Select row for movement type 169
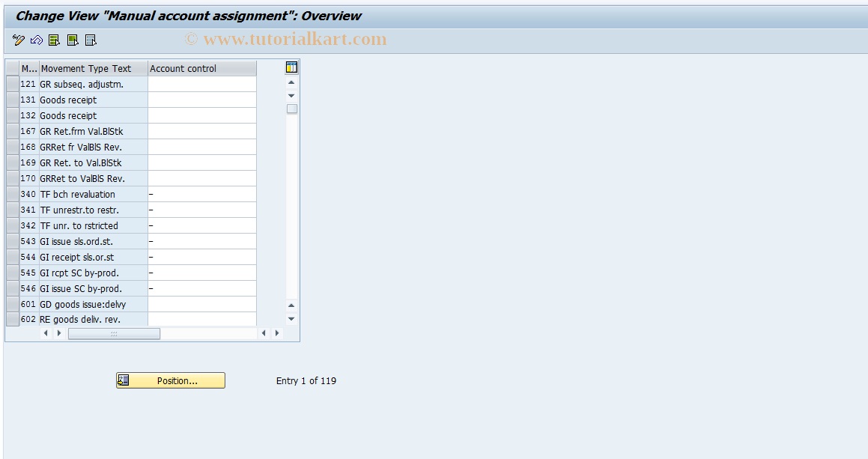The image size is (868, 459). click(12, 162)
